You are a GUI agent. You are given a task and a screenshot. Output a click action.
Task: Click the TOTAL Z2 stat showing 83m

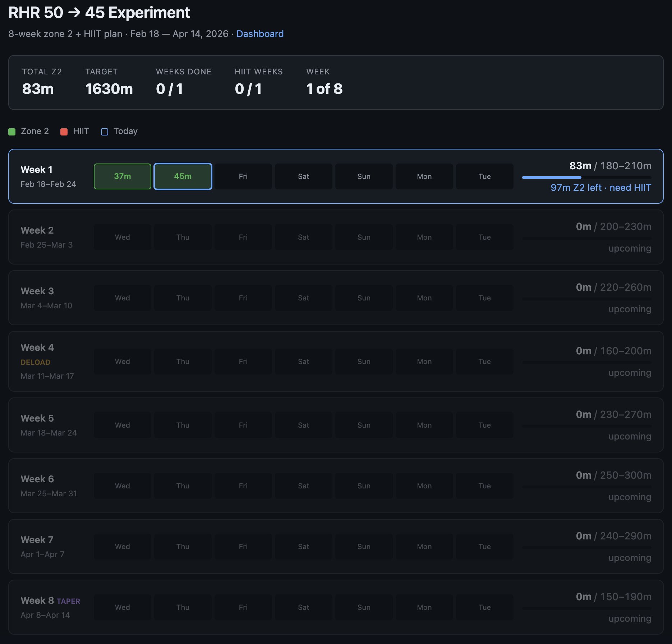41,83
